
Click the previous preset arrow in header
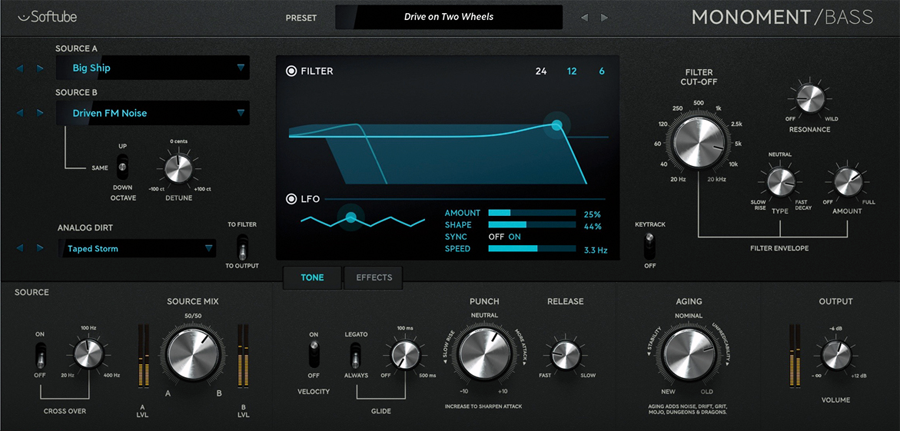tap(584, 18)
